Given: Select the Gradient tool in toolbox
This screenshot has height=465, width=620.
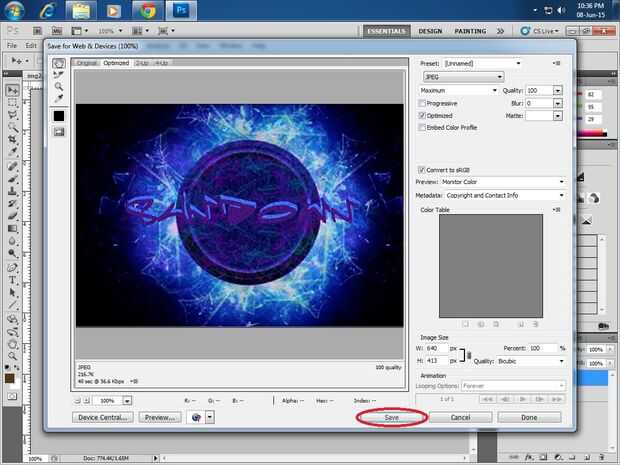Looking at the screenshot, I should [x=13, y=228].
